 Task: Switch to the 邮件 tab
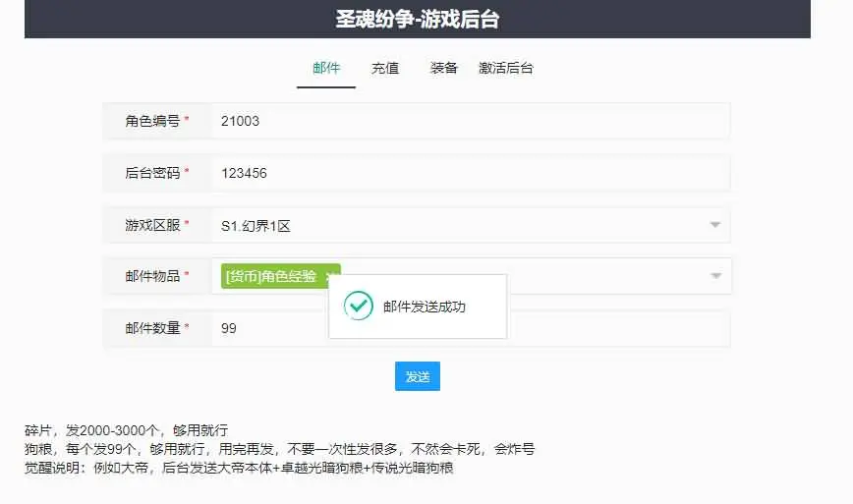(326, 68)
